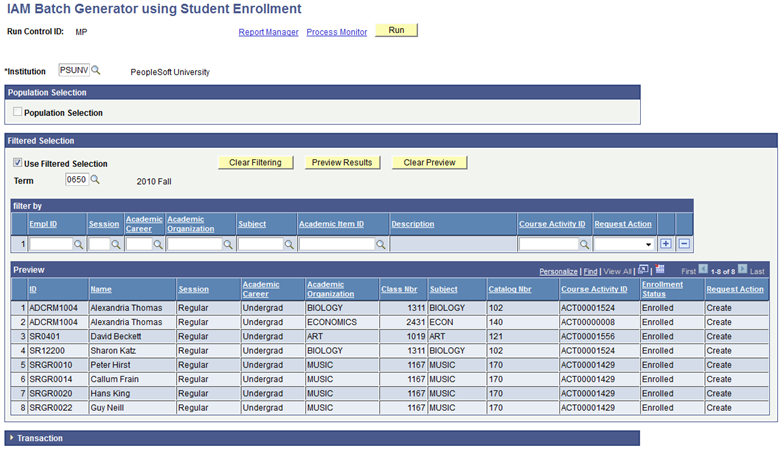Sort Preview grid by Request Action header
The width and height of the screenshot is (784, 452).
click(x=735, y=289)
